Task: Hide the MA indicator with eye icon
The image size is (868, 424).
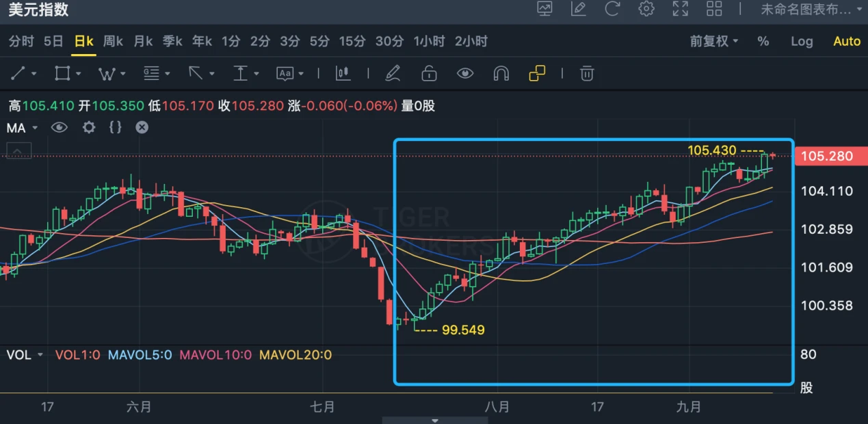Action: click(60, 127)
